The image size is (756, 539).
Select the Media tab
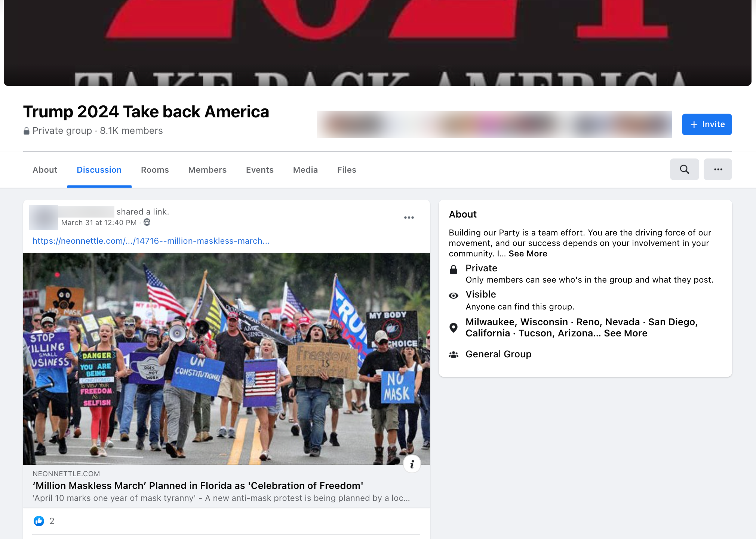305,170
